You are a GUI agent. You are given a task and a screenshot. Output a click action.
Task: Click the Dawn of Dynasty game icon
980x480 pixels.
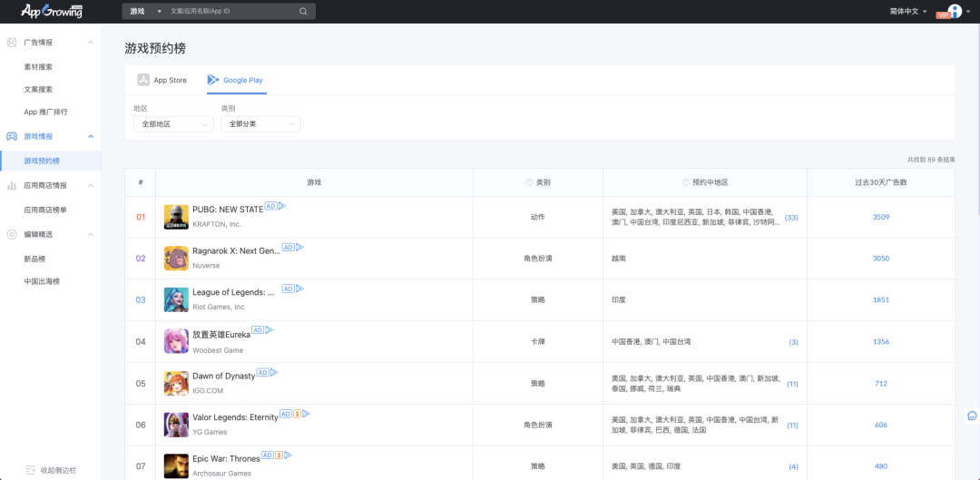pos(176,383)
